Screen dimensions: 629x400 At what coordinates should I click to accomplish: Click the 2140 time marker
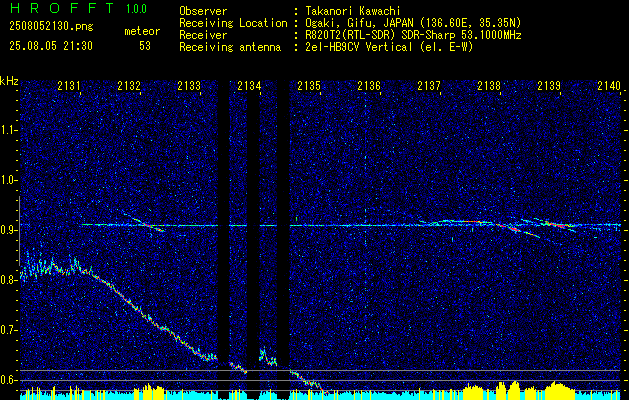pyautogui.click(x=609, y=85)
